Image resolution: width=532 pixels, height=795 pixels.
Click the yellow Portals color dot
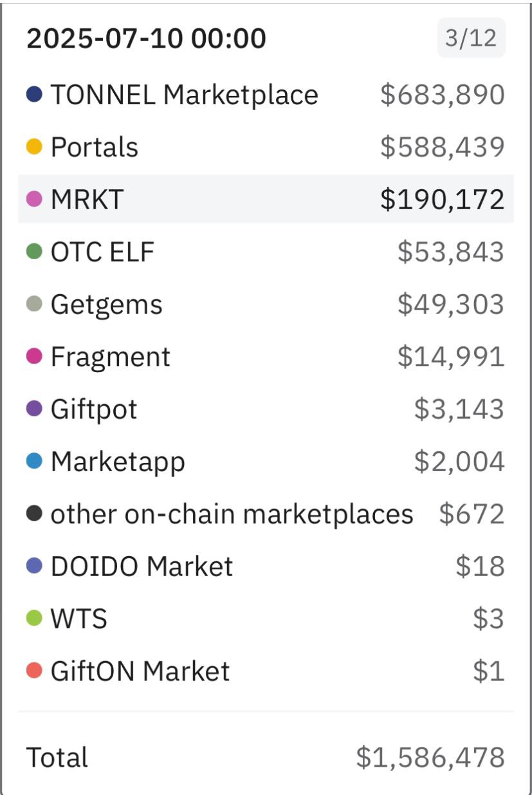(34, 147)
